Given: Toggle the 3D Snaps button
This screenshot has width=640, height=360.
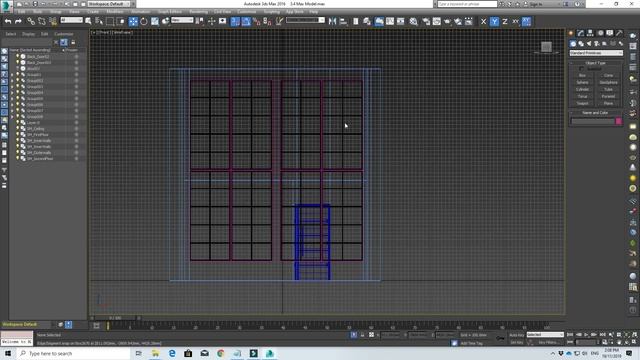Looking at the screenshot, I should pyautogui.click(x=235, y=21).
